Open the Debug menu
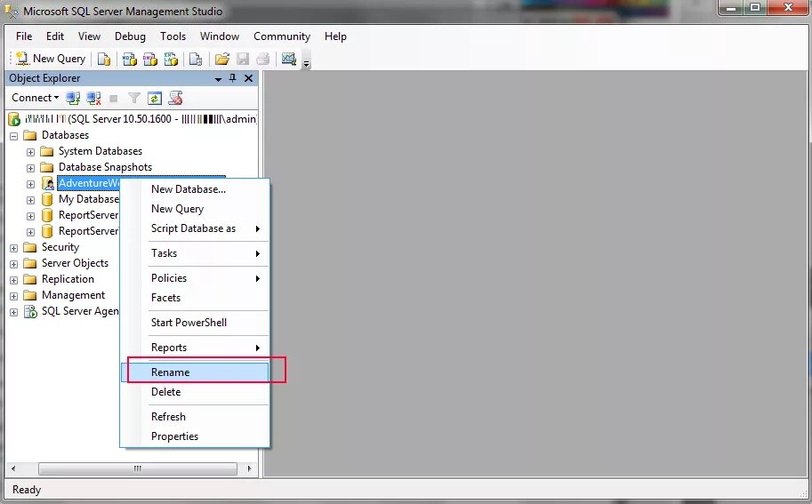 [130, 36]
